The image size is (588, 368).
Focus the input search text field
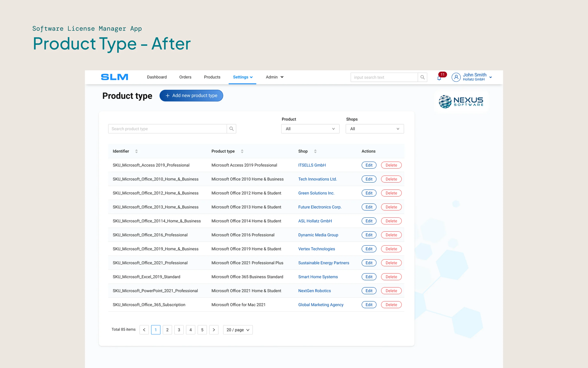[x=384, y=77]
